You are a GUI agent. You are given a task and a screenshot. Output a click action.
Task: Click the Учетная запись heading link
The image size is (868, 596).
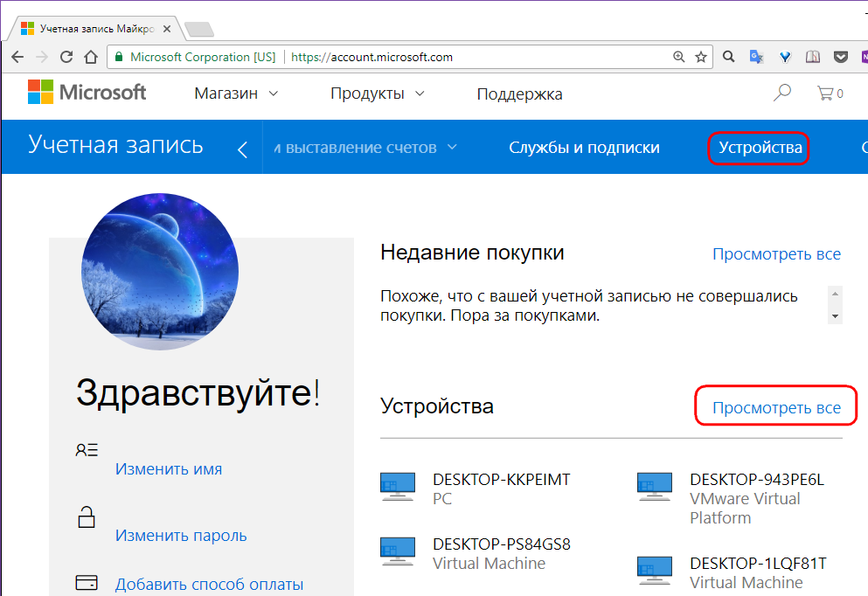pyautogui.click(x=115, y=145)
